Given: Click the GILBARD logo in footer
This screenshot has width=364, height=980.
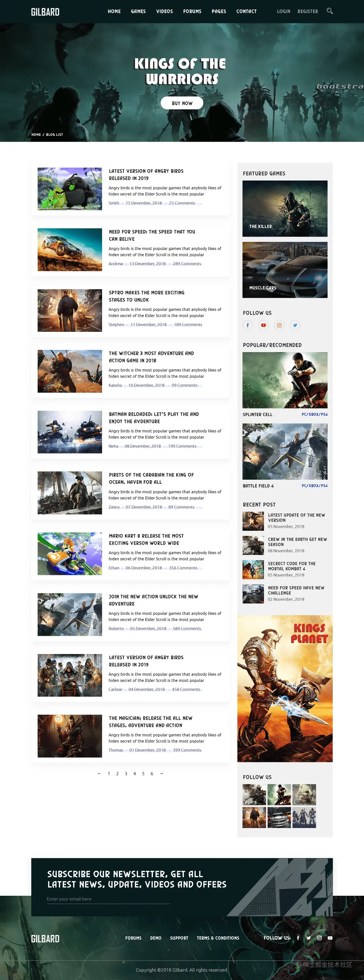Looking at the screenshot, I should coord(45,938).
